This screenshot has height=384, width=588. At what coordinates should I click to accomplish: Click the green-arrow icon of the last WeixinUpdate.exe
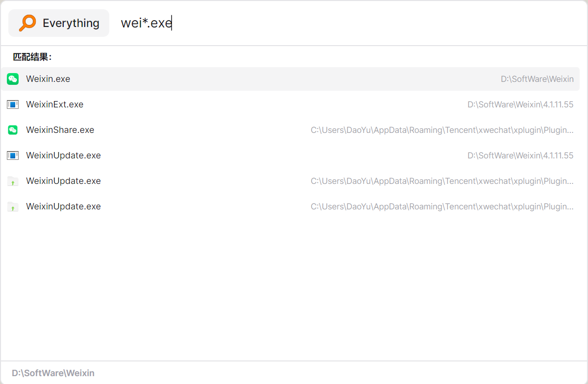click(x=13, y=206)
